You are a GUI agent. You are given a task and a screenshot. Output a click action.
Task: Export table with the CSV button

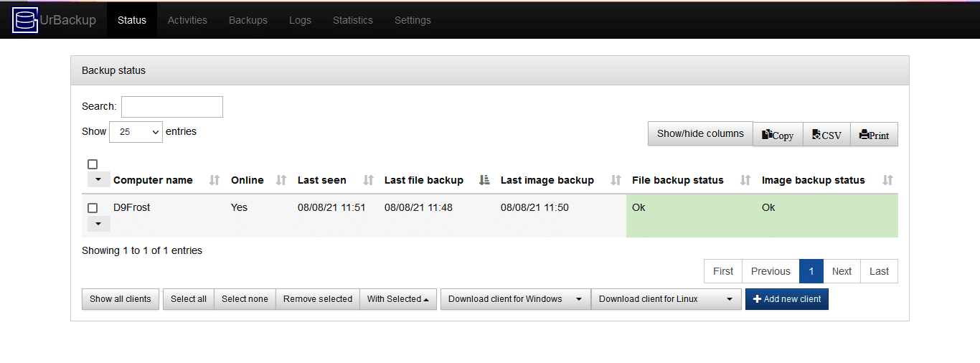click(826, 134)
